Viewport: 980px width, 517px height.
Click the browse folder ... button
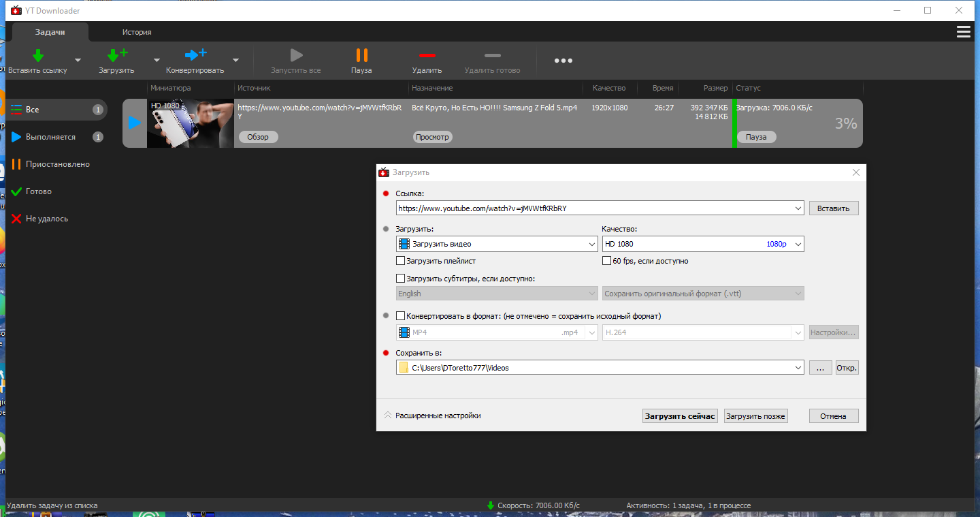coord(820,368)
